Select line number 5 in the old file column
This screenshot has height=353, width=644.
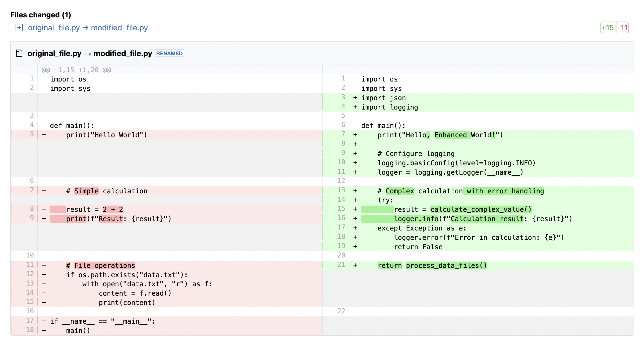31,134
